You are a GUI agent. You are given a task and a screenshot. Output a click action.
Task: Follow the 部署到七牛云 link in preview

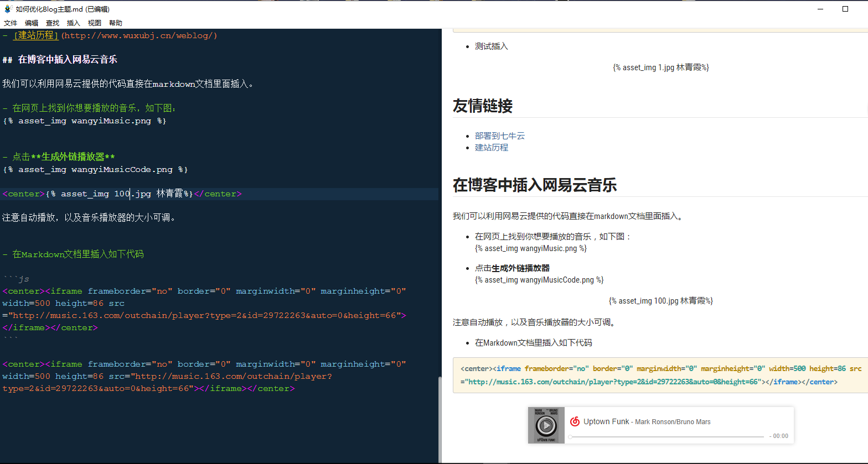click(x=499, y=136)
